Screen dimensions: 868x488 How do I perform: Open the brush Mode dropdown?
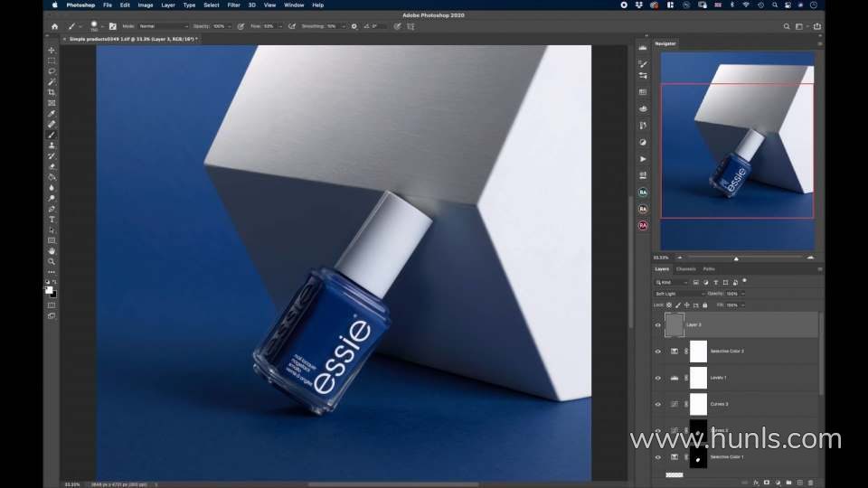click(x=164, y=26)
